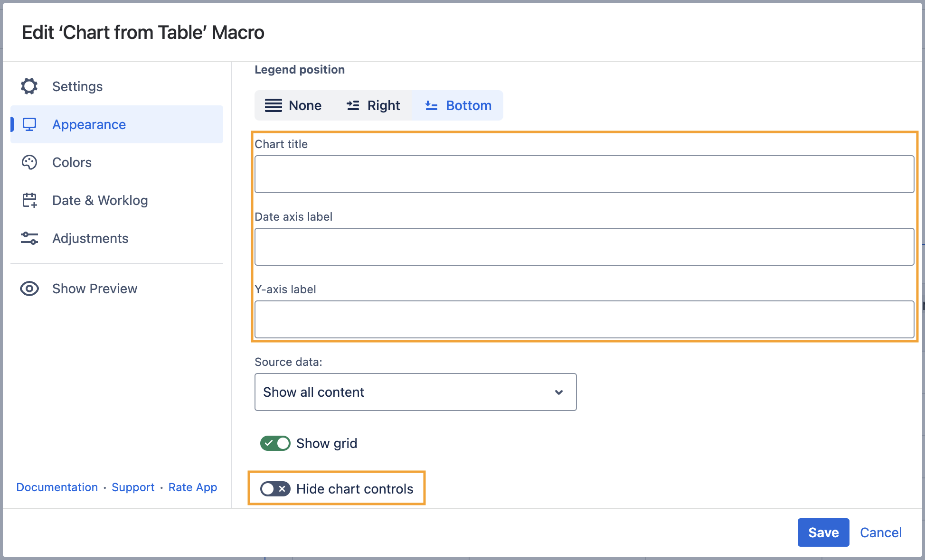Click inside the Chart title field

click(584, 174)
